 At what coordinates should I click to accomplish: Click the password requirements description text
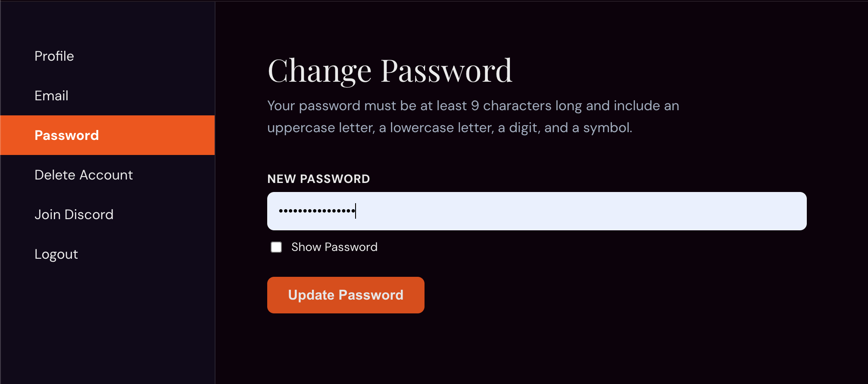click(x=473, y=117)
